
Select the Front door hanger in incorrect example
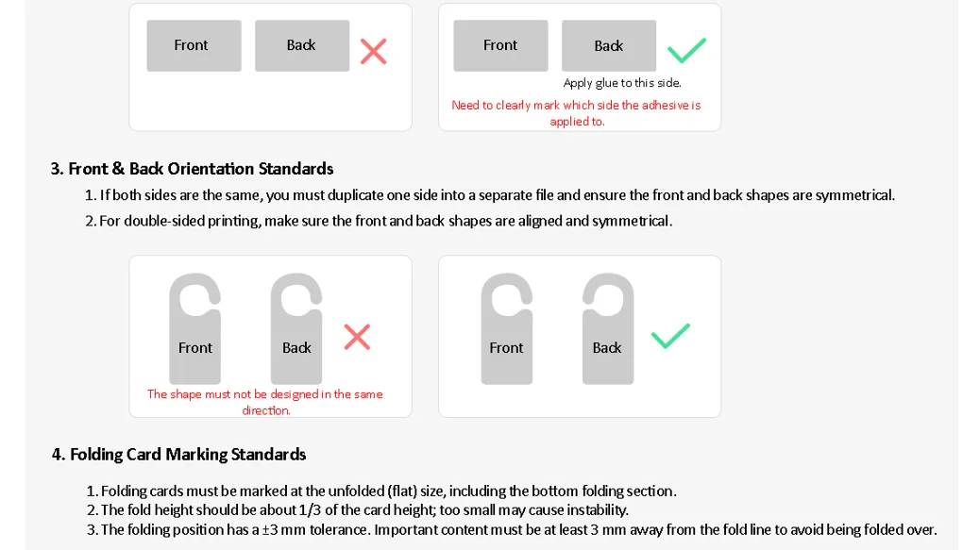pos(195,328)
